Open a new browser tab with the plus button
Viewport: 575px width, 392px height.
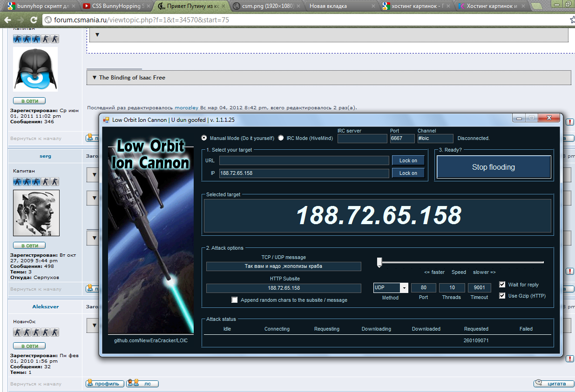(x=537, y=6)
